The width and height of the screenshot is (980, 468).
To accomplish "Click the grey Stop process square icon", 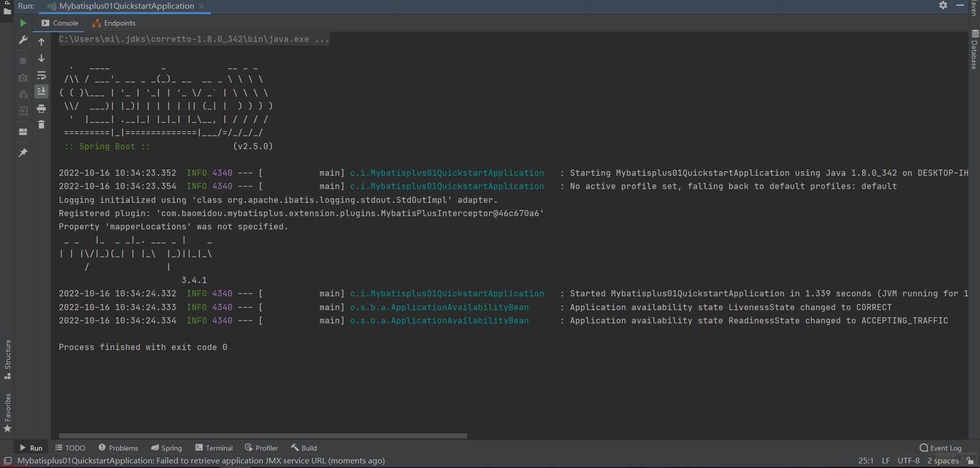I will point(23,61).
